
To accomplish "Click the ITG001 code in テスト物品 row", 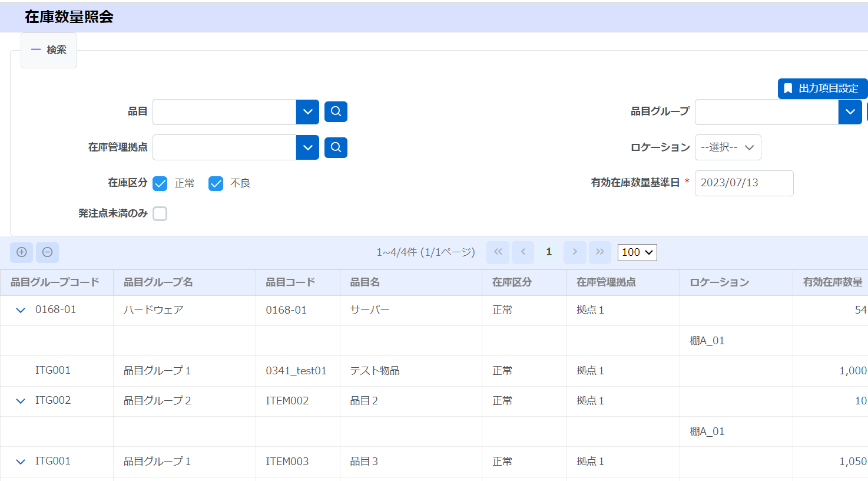I will tap(53, 370).
